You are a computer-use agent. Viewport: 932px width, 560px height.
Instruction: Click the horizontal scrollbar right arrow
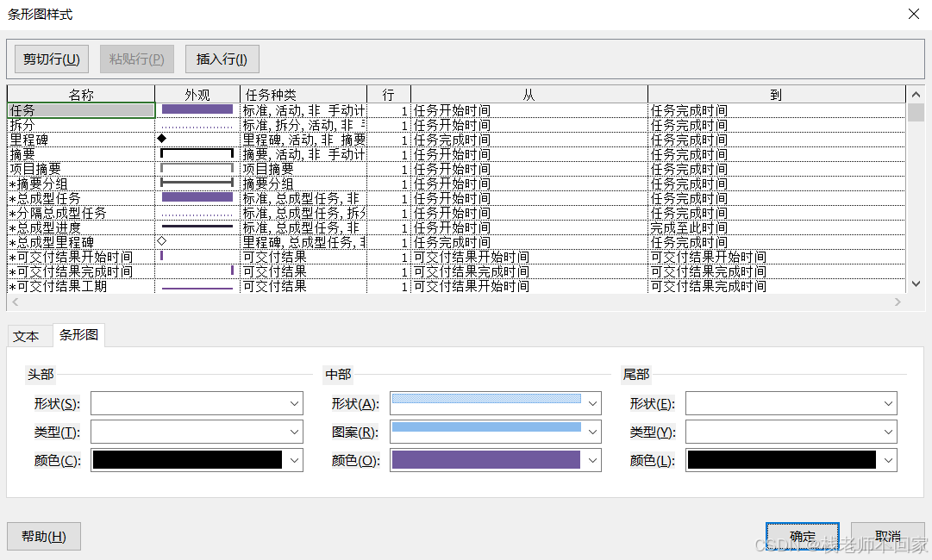click(x=898, y=302)
